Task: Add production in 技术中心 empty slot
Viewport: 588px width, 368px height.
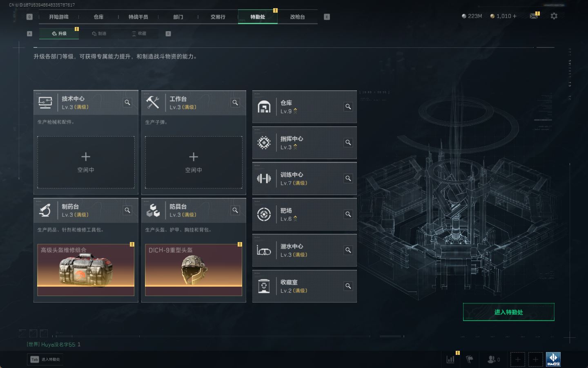Action: pos(86,162)
